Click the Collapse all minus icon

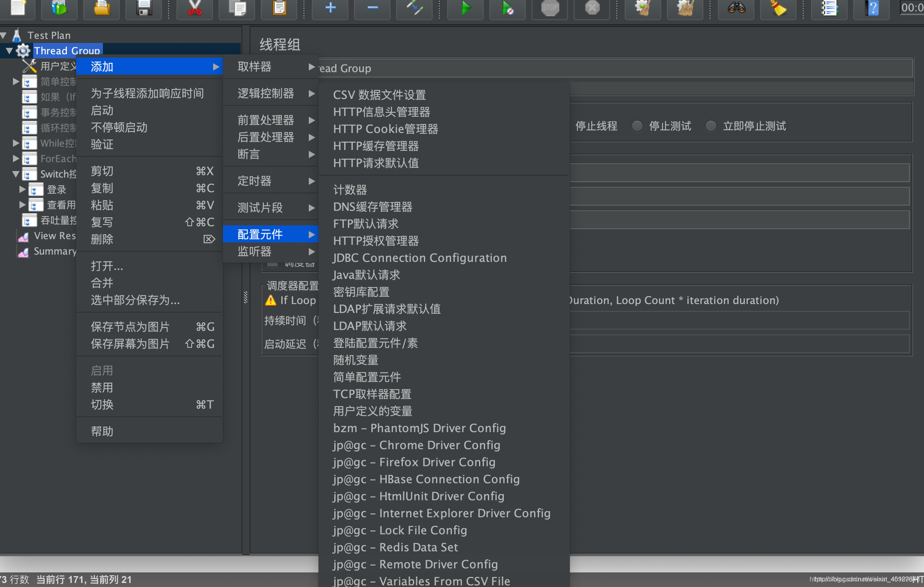click(x=372, y=7)
